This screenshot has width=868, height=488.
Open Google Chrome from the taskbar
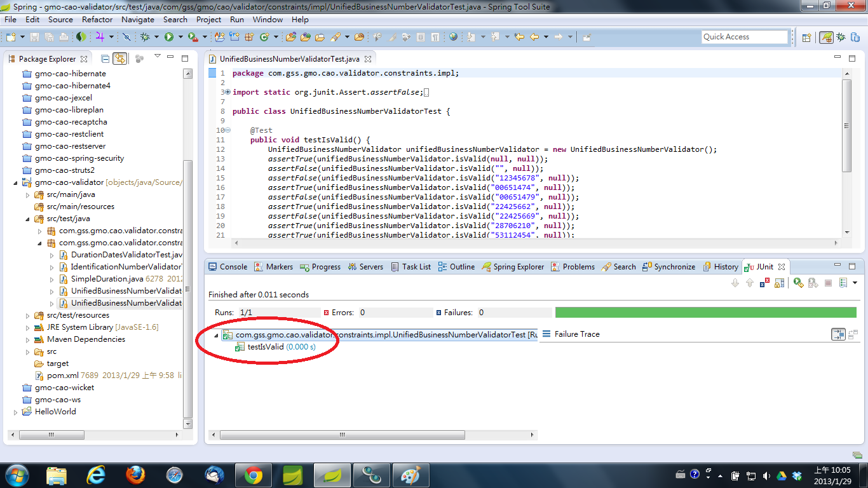pyautogui.click(x=253, y=475)
